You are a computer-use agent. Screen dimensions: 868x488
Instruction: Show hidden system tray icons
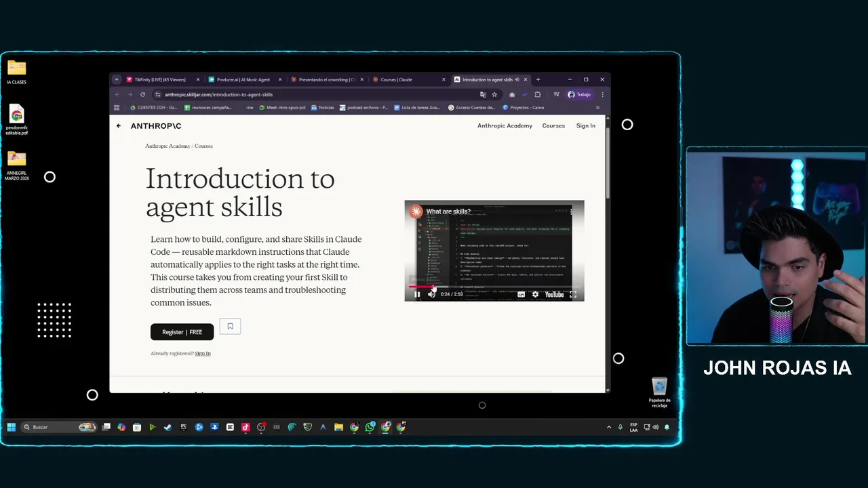click(609, 427)
